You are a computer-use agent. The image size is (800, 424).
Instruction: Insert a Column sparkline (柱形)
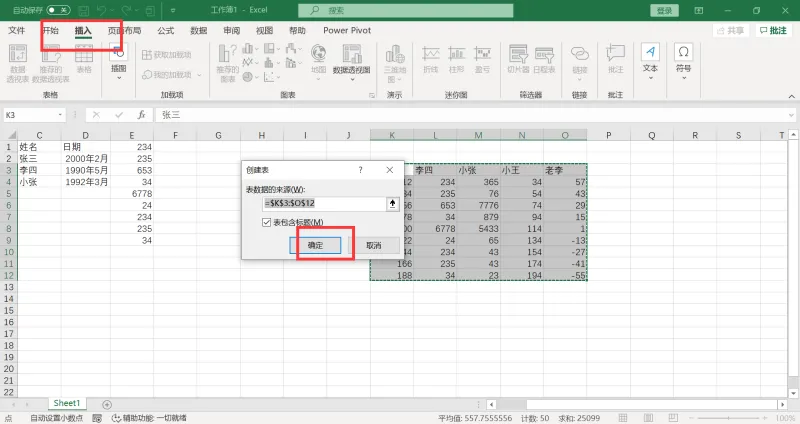(456, 59)
